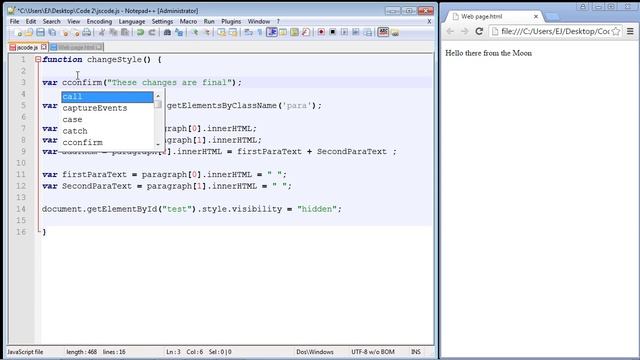640x360 pixels.
Task: Click the Save All toolbar icon
Action: pos(52,32)
